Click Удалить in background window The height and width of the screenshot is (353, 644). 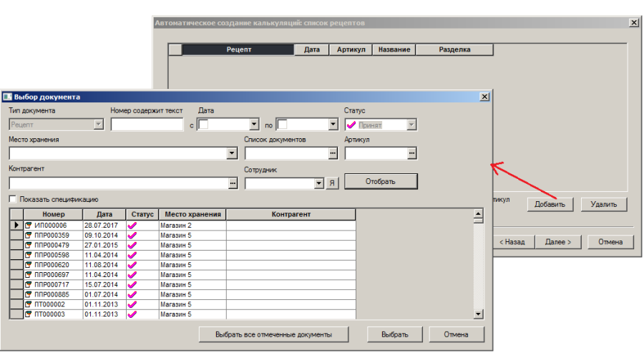tap(604, 204)
